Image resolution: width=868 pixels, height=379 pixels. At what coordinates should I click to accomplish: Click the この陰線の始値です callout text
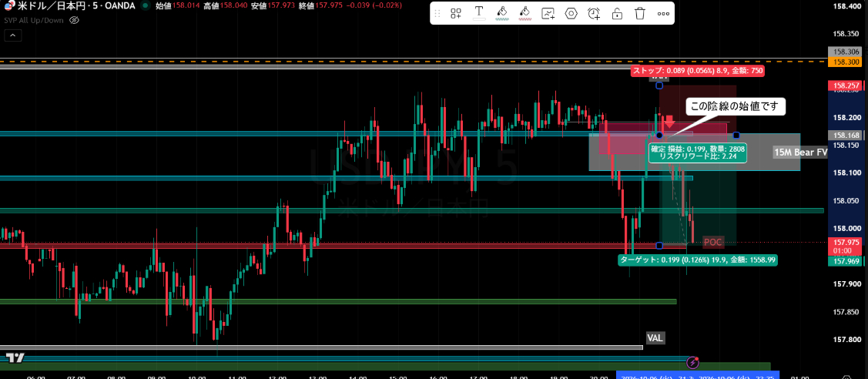[x=736, y=107]
